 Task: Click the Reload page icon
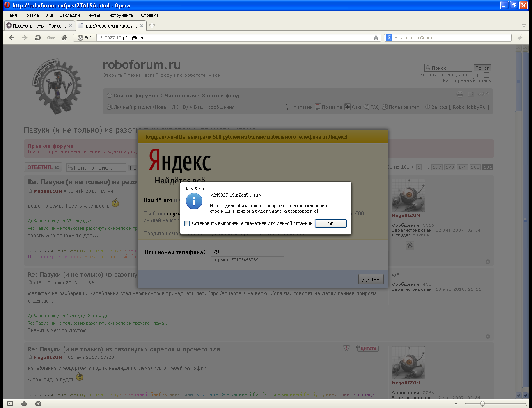click(38, 38)
